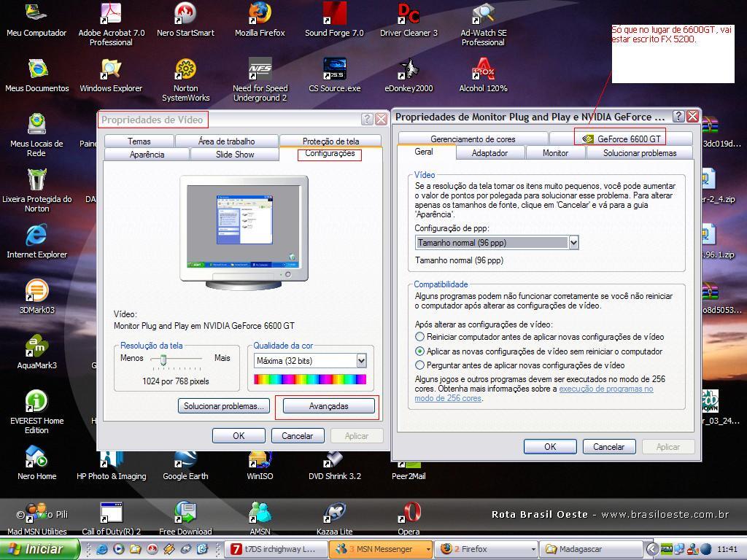The height and width of the screenshot is (560, 747).
Task: Select the AMSN desktop shortcut
Action: (260, 518)
